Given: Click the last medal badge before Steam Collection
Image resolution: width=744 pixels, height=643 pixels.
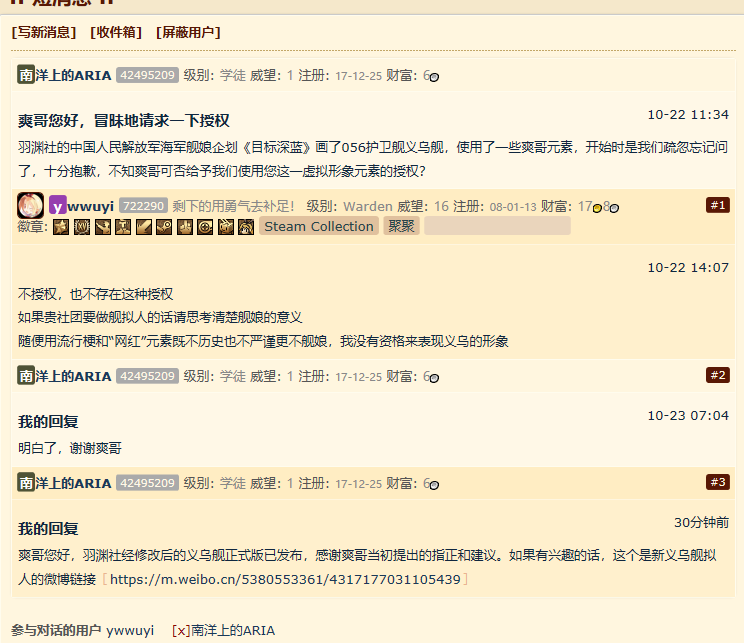Looking at the screenshot, I should (246, 227).
